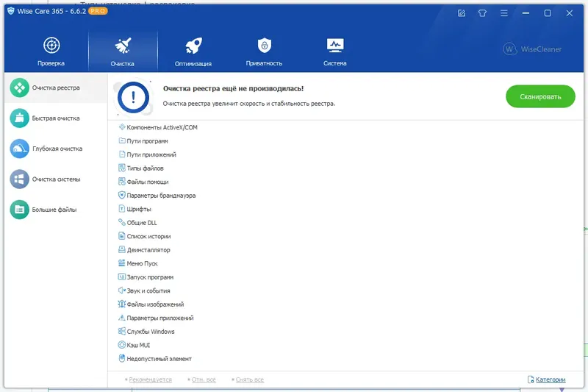Click the Файлы изображений icon
The image size is (588, 392).
[x=122, y=304]
